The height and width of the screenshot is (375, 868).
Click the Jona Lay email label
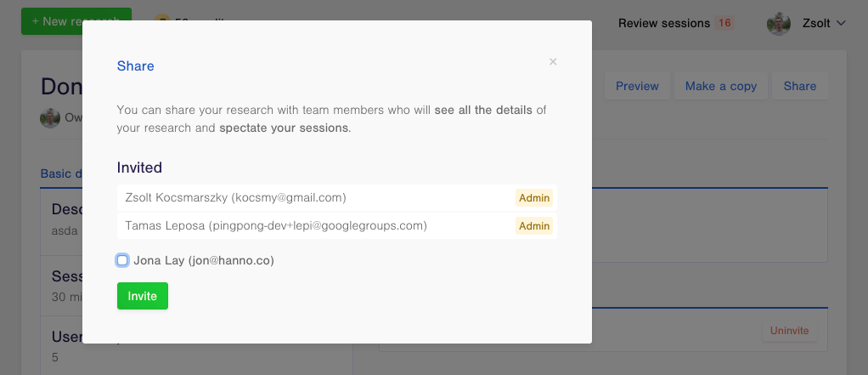pos(204,260)
